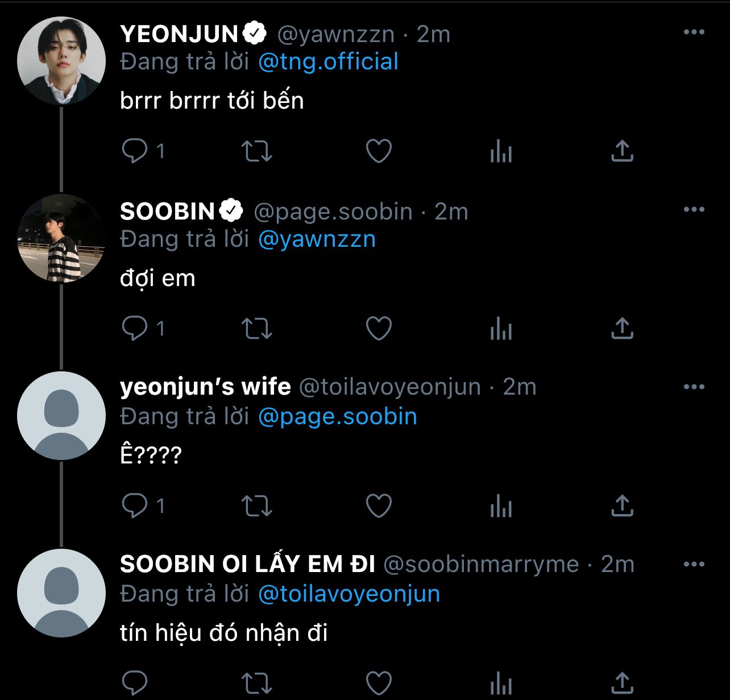Image resolution: width=730 pixels, height=700 pixels.
Task: Share SOOBIN's 'đợi em' tweet
Action: (622, 329)
